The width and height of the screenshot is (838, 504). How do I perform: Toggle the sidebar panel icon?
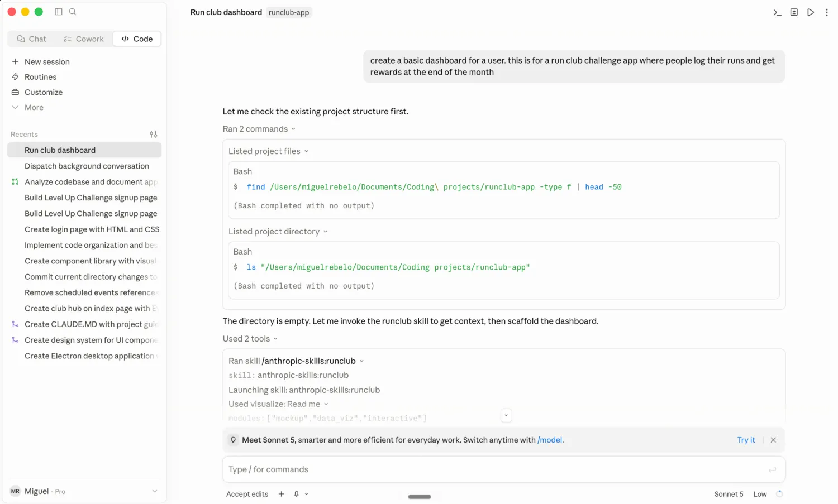pos(59,12)
